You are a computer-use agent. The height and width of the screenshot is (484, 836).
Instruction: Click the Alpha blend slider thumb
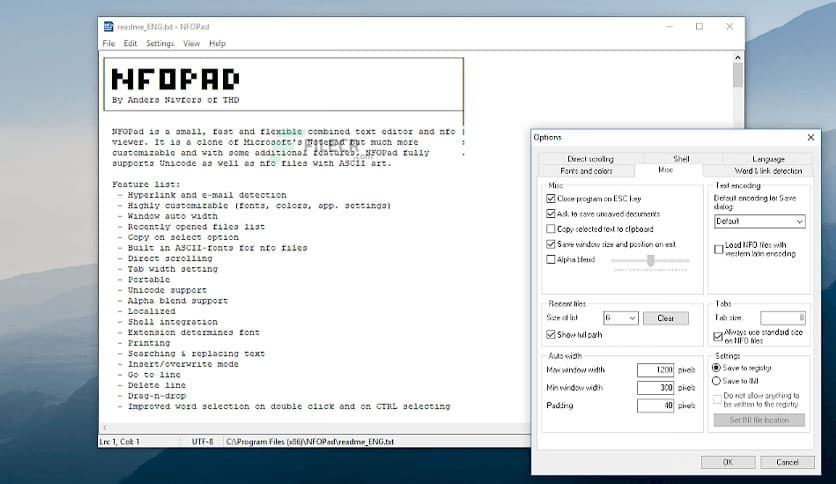tap(650, 261)
